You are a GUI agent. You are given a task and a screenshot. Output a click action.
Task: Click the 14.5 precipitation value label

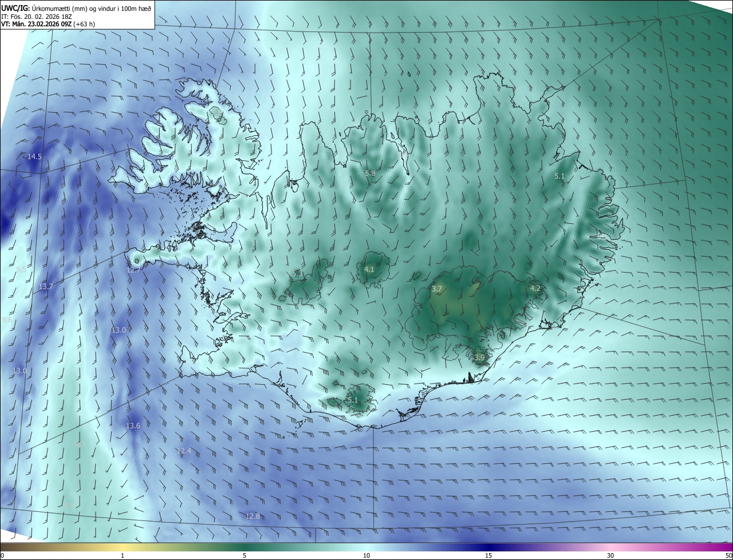pyautogui.click(x=34, y=156)
